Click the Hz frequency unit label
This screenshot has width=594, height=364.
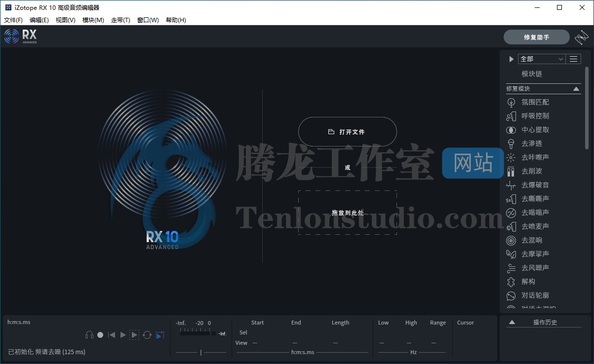point(414,352)
